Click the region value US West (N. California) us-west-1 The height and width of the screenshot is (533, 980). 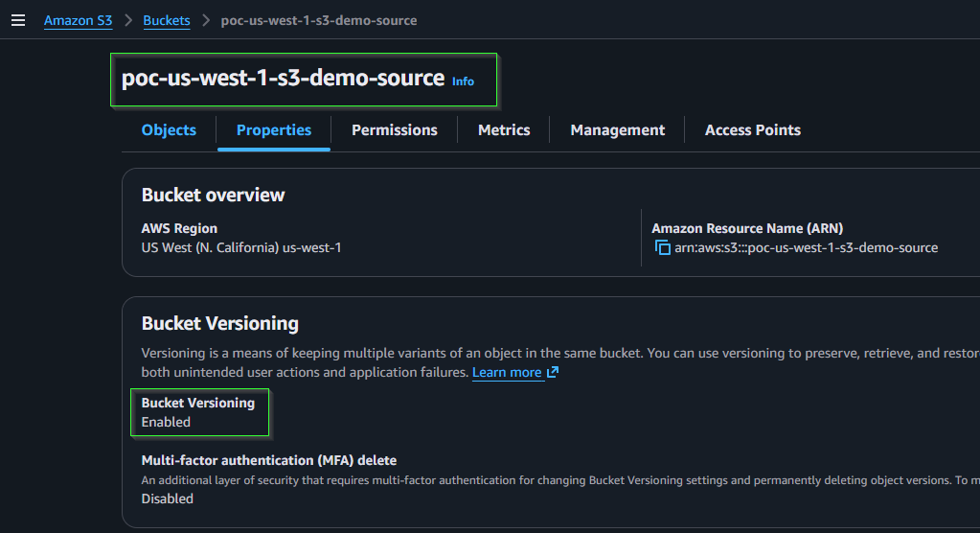241,247
